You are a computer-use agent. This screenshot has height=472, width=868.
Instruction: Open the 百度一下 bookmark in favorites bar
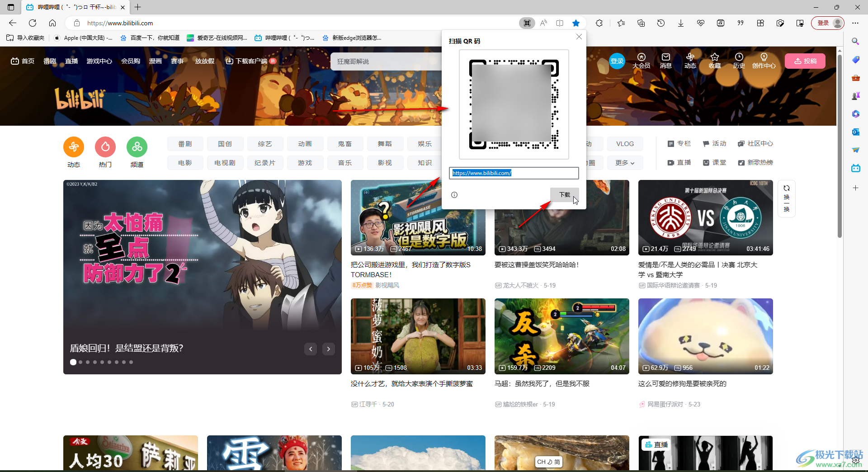150,38
